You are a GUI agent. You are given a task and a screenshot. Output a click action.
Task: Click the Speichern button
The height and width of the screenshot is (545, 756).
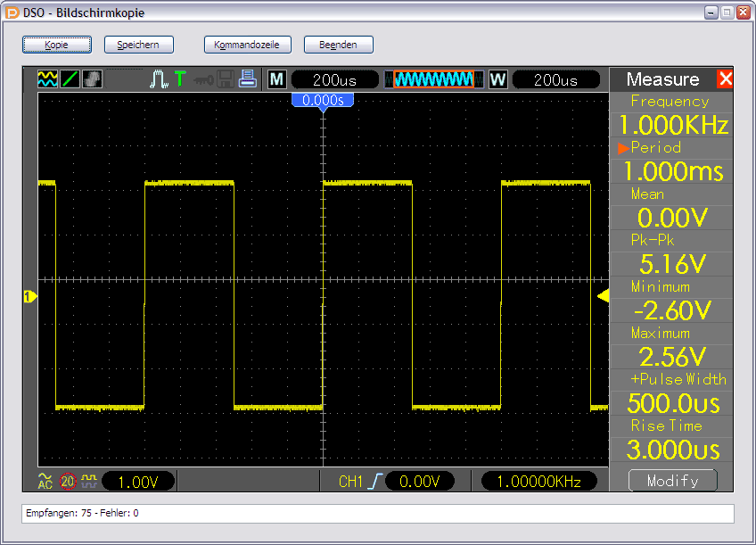(x=139, y=45)
